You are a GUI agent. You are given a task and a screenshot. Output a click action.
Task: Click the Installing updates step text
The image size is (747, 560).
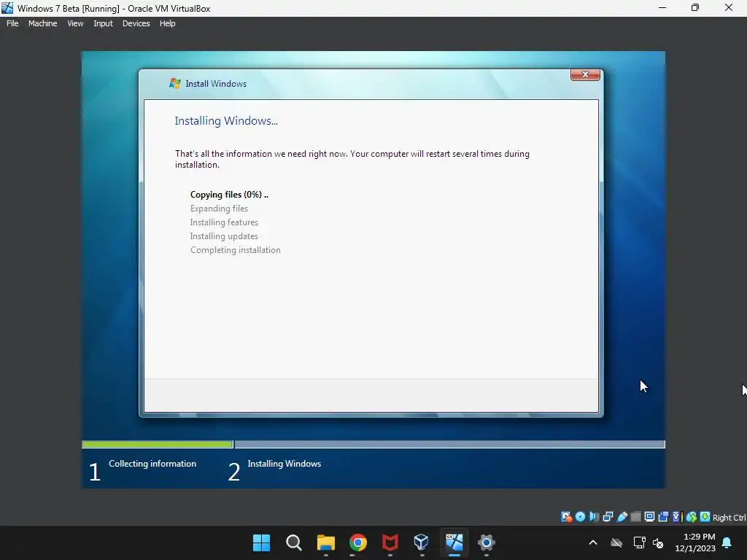[224, 236]
